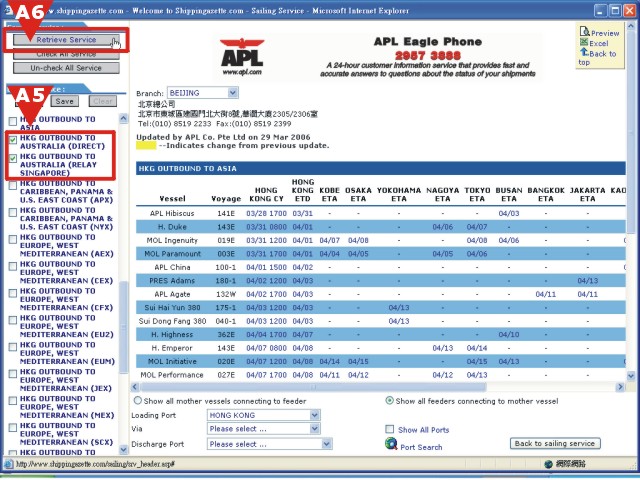This screenshot has width=640, height=480.
Task: Uncheck HKG Outbound to Australia (Relay Singapore)
Action: (x=13, y=158)
